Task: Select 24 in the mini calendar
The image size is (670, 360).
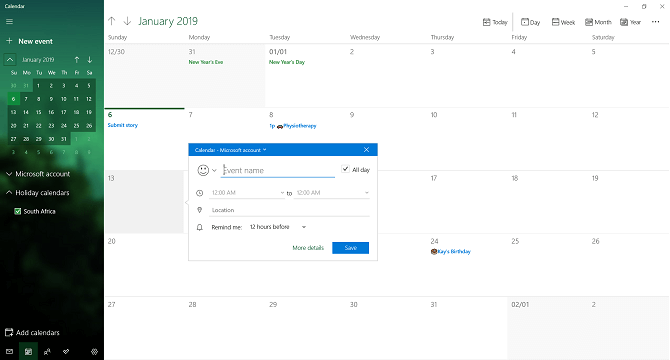Action: [x=64, y=126]
